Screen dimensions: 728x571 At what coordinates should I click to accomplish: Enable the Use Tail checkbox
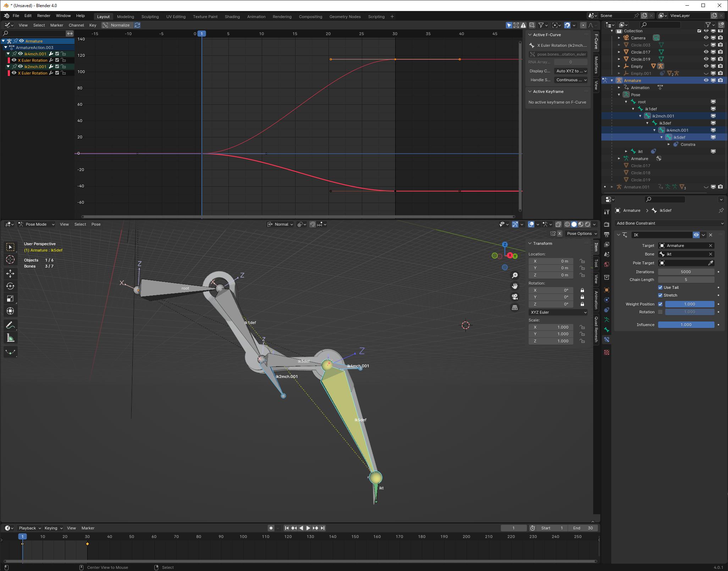click(x=660, y=287)
